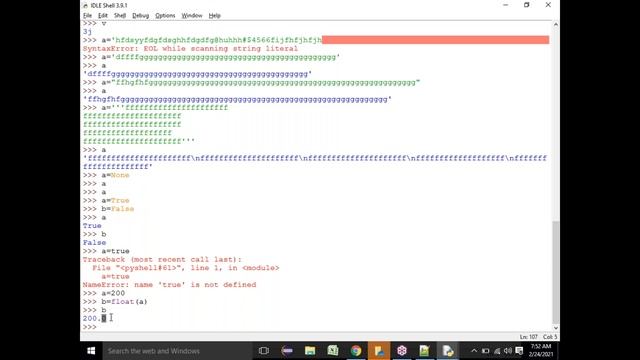Open Excel from the taskbar
The width and height of the screenshot is (640, 360).
pyautogui.click(x=333, y=351)
